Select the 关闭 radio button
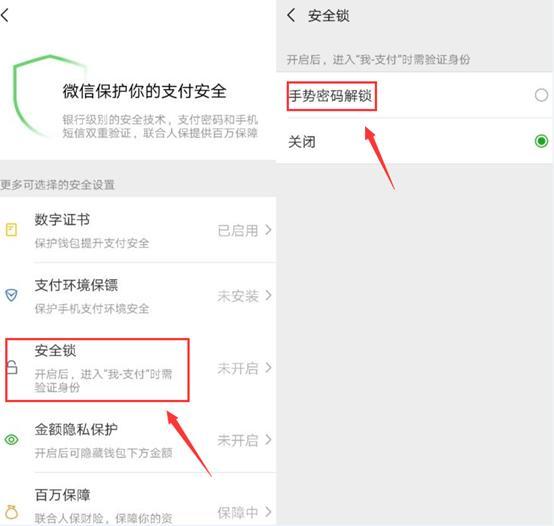The width and height of the screenshot is (554, 526). (541, 141)
